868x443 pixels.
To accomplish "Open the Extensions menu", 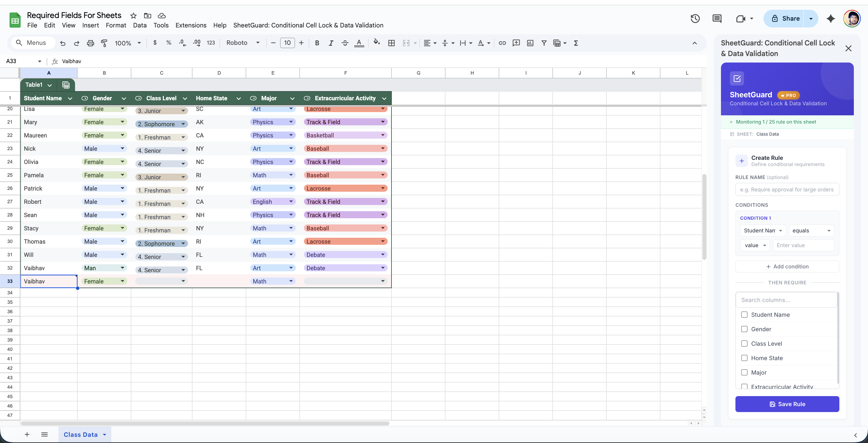I will (190, 25).
